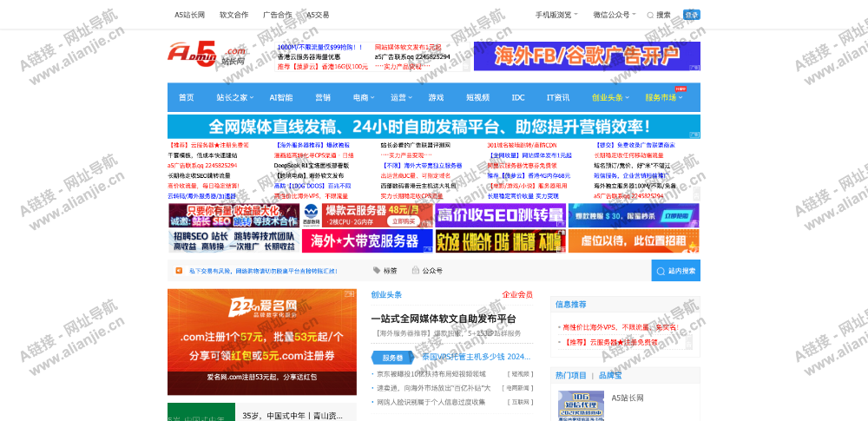The image size is (868, 421).
Task: Open 长期稳定收SEO跳转流量 link
Action: (199, 175)
